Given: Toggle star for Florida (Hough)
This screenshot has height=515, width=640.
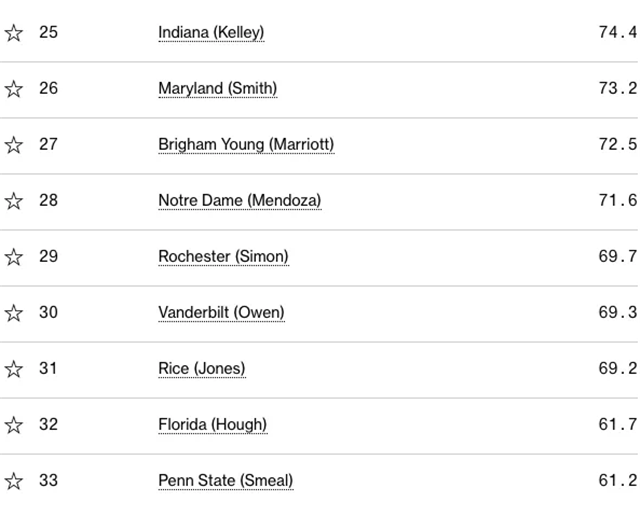Looking at the screenshot, I should coord(13,425).
